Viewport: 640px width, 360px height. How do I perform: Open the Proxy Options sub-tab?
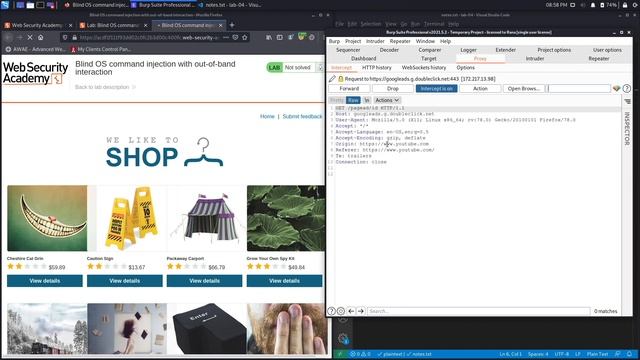pos(465,67)
